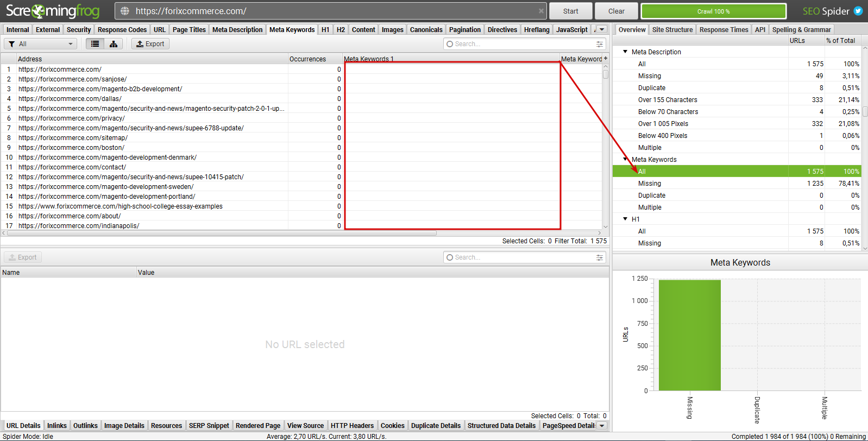Open the SERP Snippet tab
The image size is (868, 441).
(209, 426)
